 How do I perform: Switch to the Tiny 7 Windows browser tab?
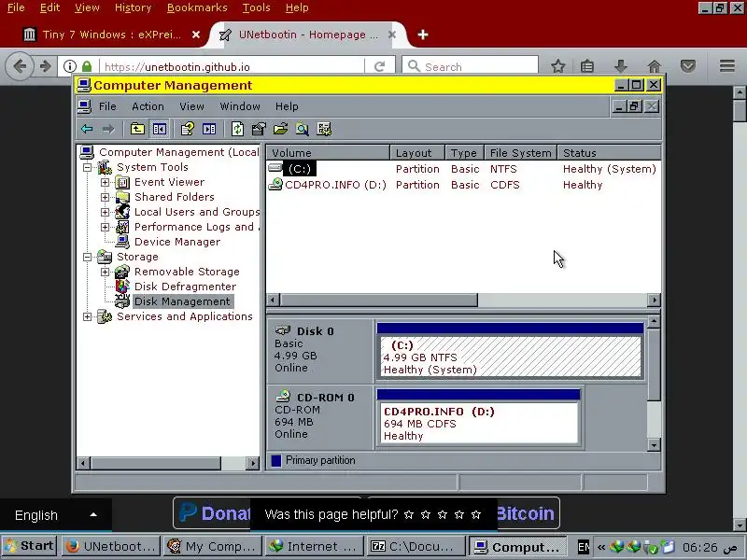pyautogui.click(x=111, y=35)
